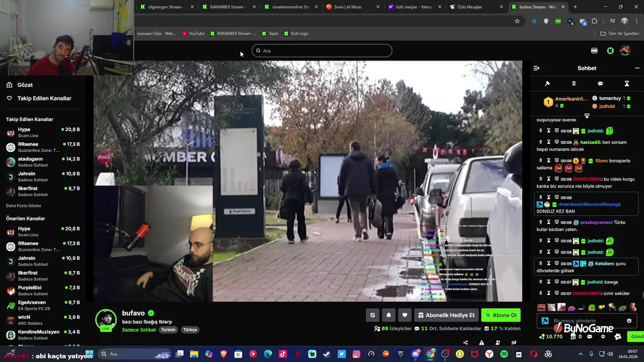Open the emoji picker in chat input
644x362 pixels.
(629, 321)
